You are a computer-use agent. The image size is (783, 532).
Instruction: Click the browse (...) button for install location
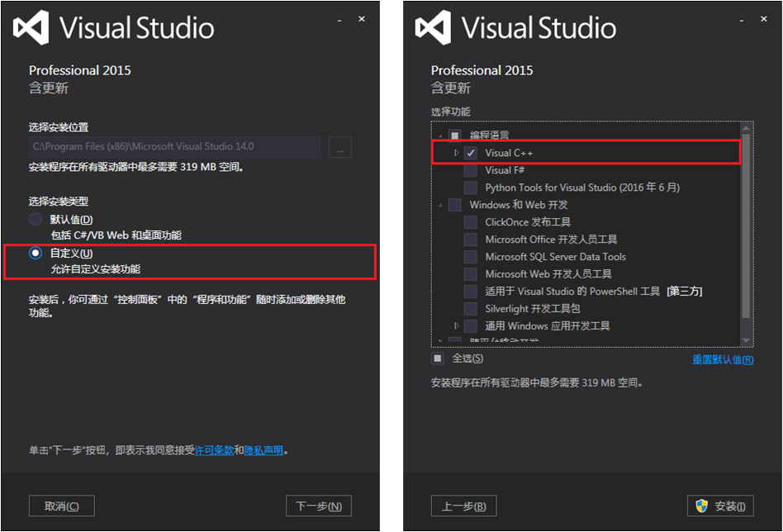pos(340,147)
